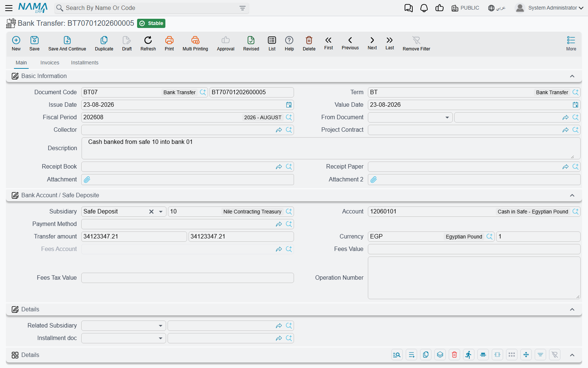Delete selected details row icon
Viewport: 588px width, 368px height.
[x=455, y=355]
